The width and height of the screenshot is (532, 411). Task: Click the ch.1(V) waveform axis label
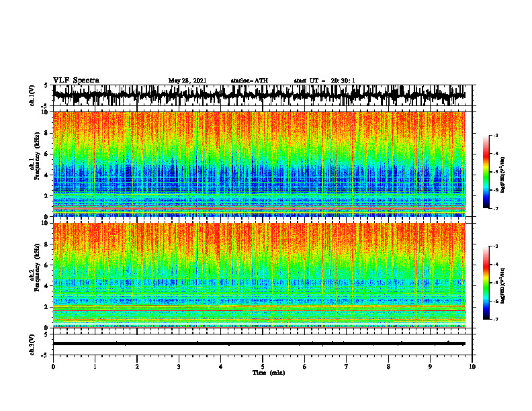[32, 95]
